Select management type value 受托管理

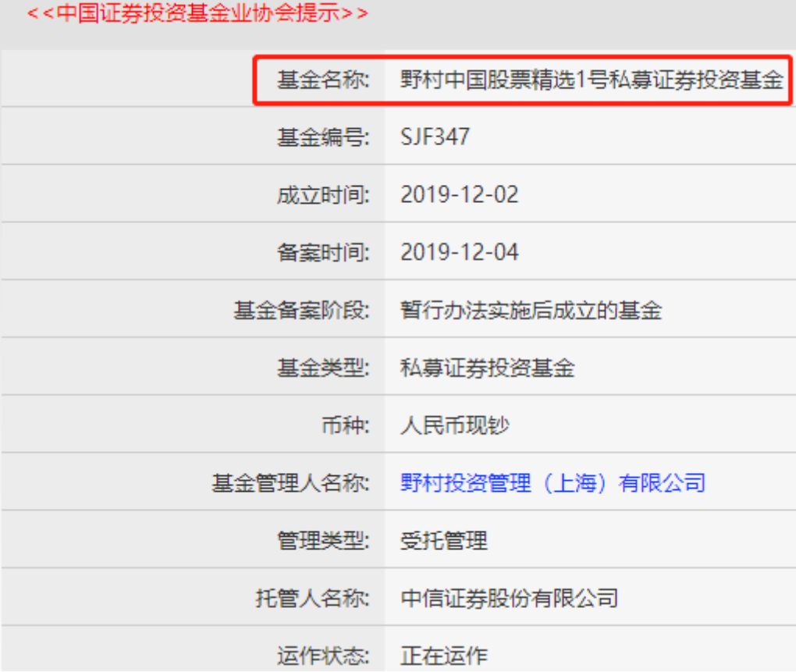444,541
